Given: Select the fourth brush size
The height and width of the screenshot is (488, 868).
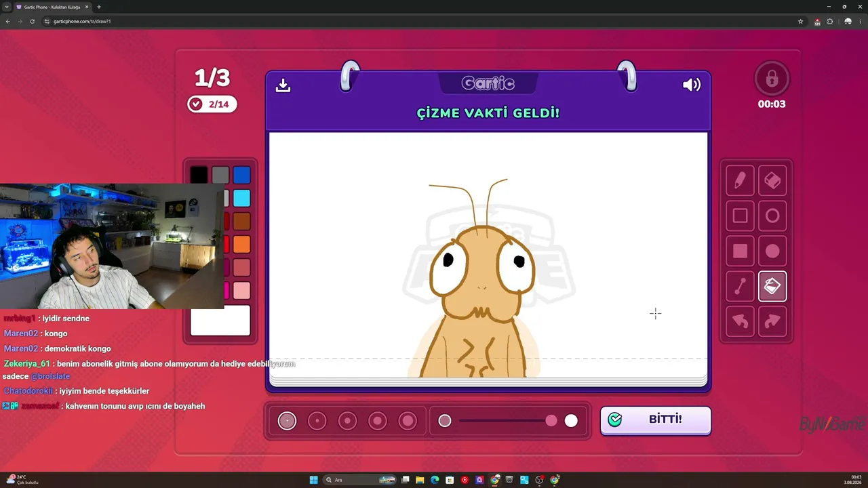Looking at the screenshot, I should (x=377, y=421).
